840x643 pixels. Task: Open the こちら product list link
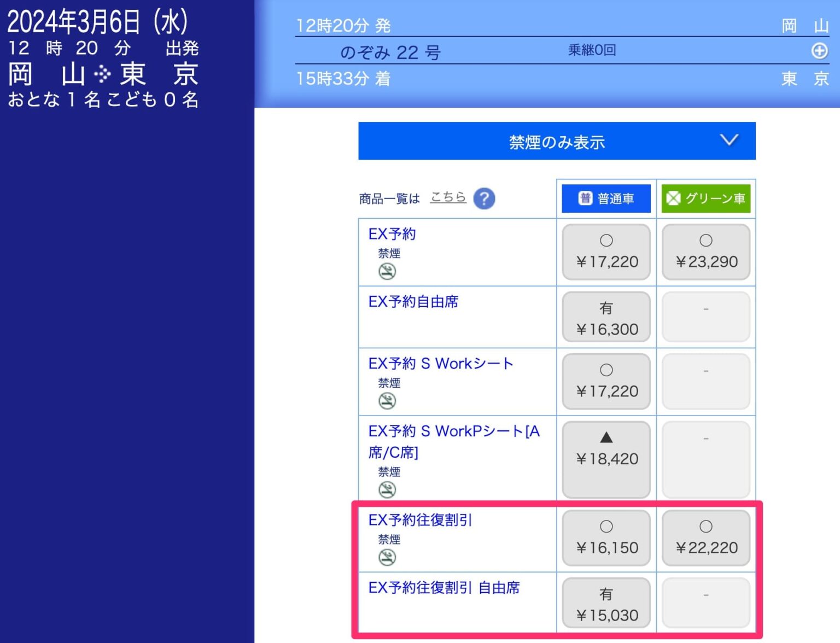pos(448,197)
